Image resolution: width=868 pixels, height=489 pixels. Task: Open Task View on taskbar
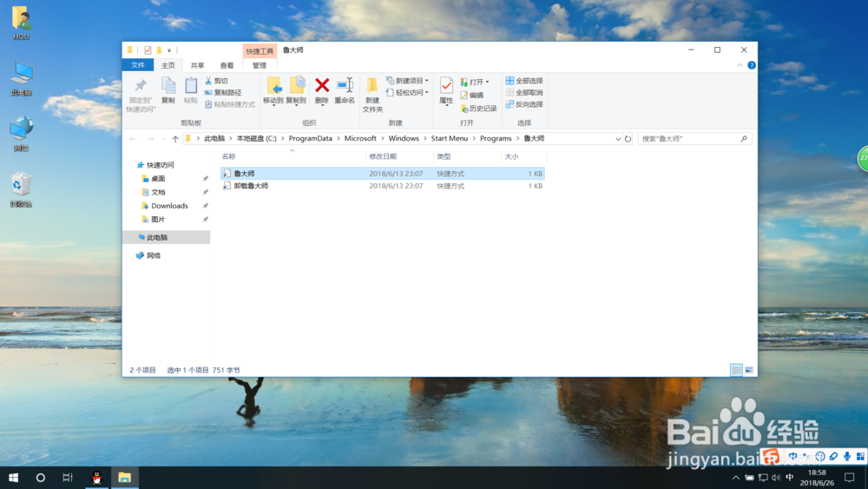(x=68, y=478)
